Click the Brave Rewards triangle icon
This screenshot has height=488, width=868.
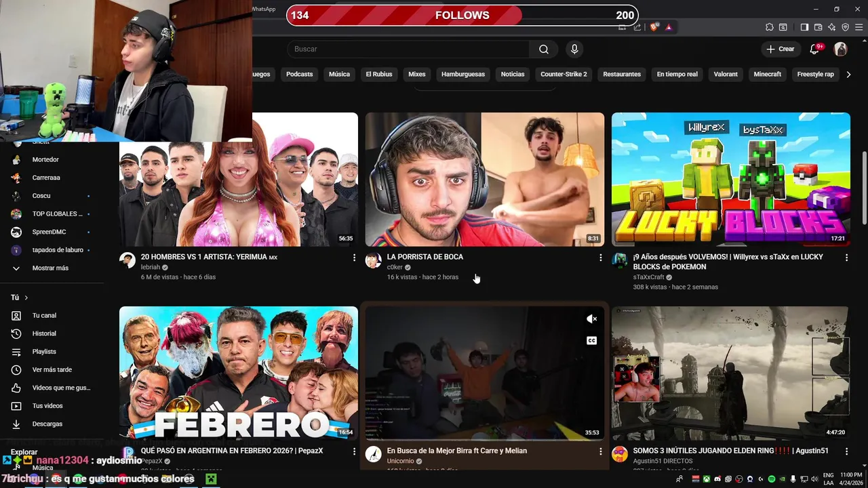[x=669, y=27]
